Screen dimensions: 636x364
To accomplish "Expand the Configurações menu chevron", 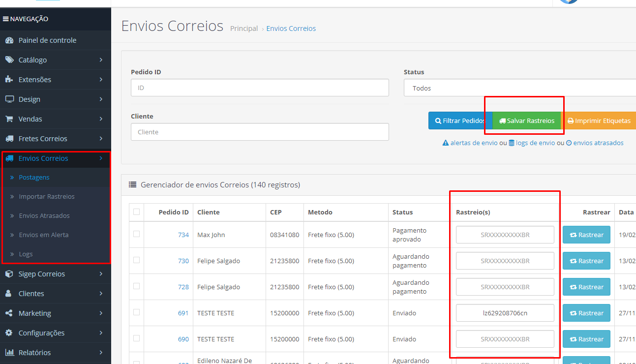I will pyautogui.click(x=101, y=333).
